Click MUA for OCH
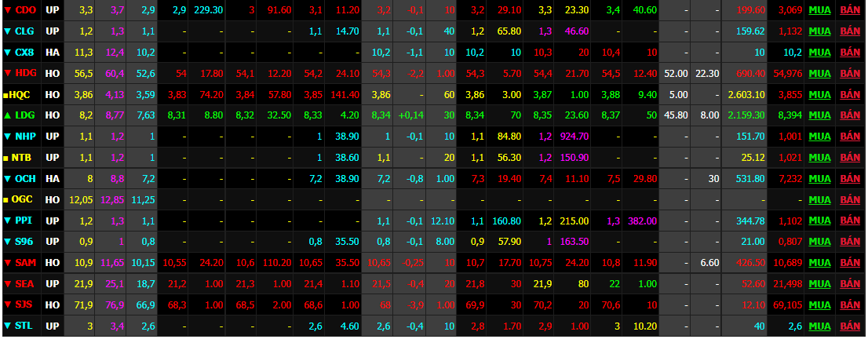Screen dimensions: 868x361 [x=819, y=178]
